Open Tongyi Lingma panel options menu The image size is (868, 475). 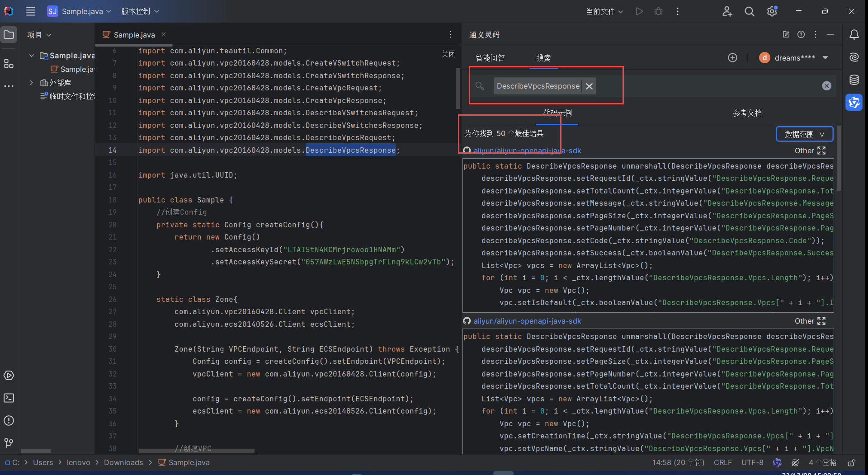pyautogui.click(x=816, y=35)
